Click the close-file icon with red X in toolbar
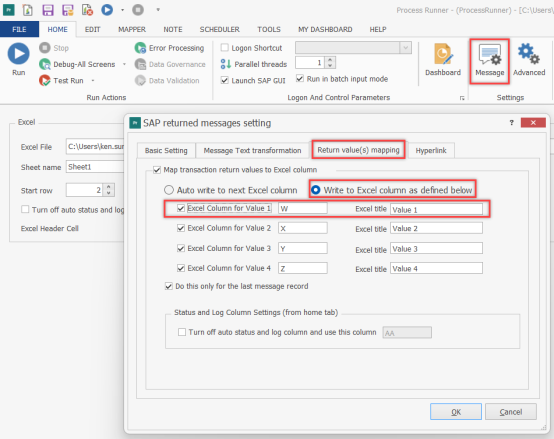Viewport: 554px width, 439px height. pos(87,10)
